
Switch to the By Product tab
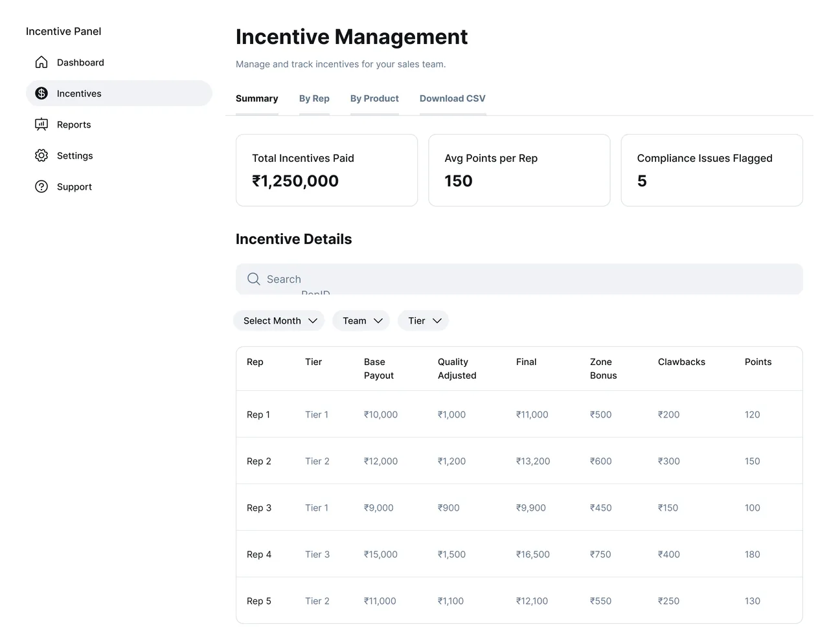pos(374,98)
